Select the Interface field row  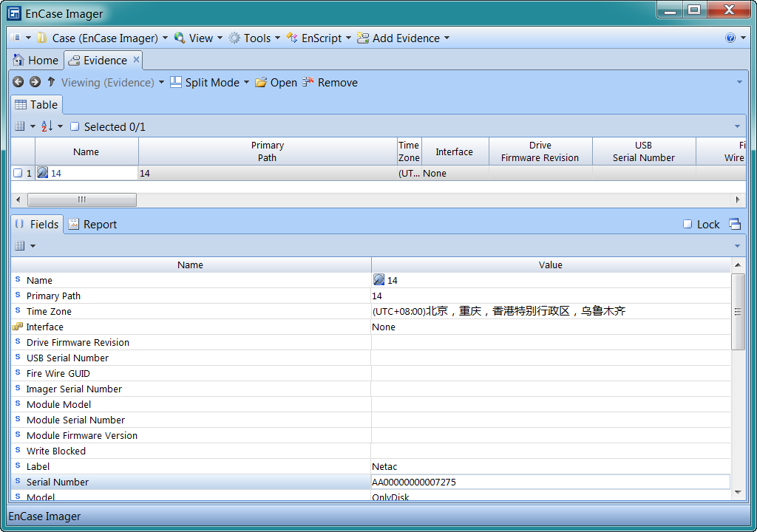tap(371, 327)
